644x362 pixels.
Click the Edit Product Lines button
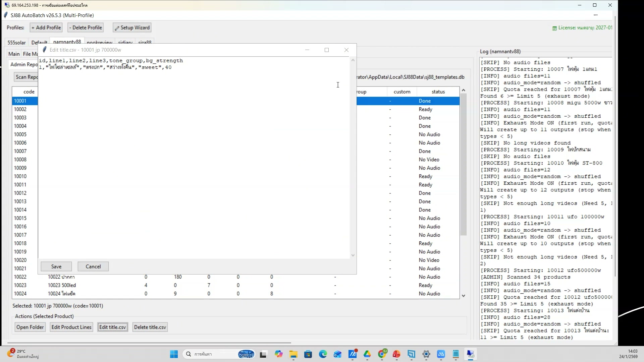coord(71,327)
